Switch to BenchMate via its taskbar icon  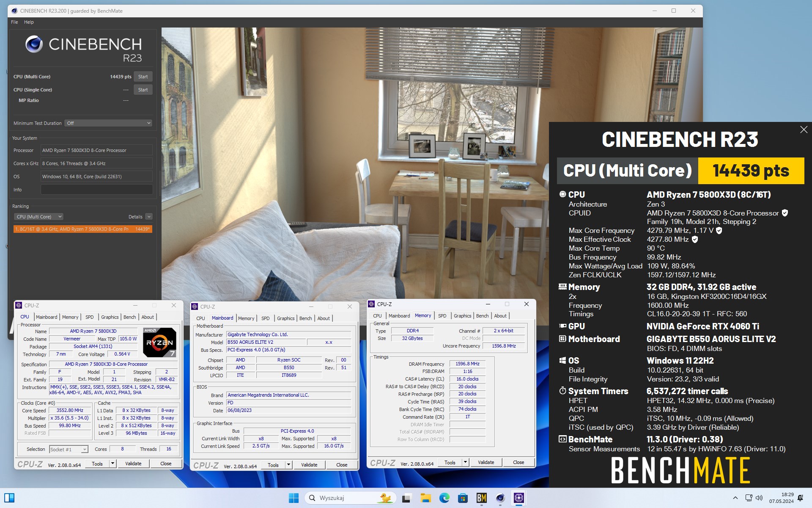pos(481,498)
